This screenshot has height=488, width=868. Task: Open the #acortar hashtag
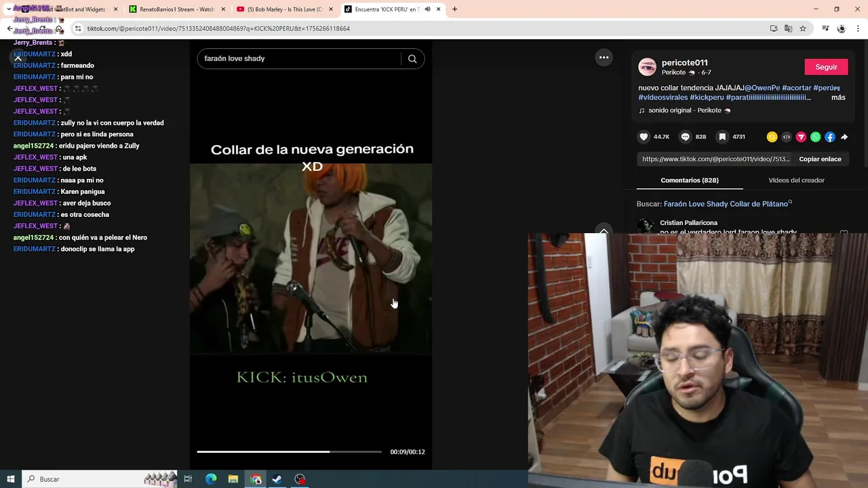click(x=797, y=88)
